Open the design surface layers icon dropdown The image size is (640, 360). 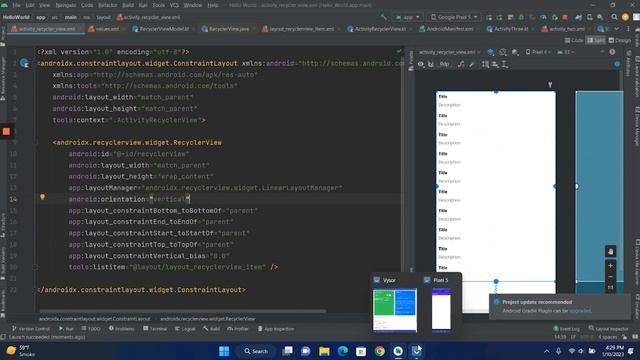click(491, 52)
